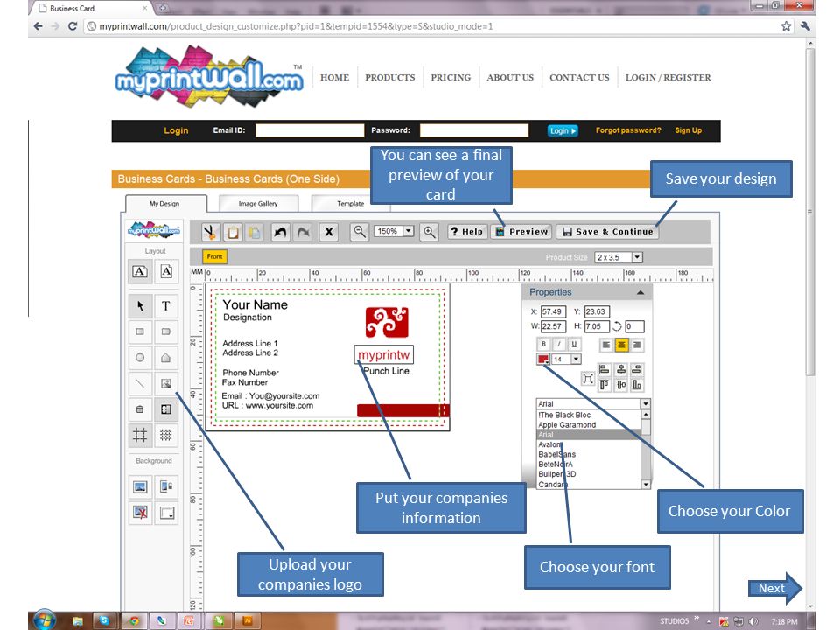Open the Sign Up link
Viewport: 840px width, 630px height.
688,130
